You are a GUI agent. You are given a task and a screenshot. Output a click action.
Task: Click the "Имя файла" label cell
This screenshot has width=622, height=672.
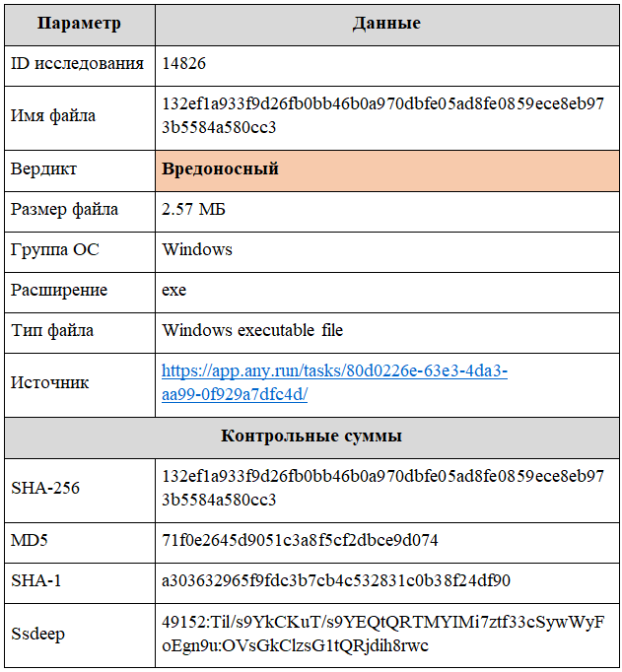point(53,115)
